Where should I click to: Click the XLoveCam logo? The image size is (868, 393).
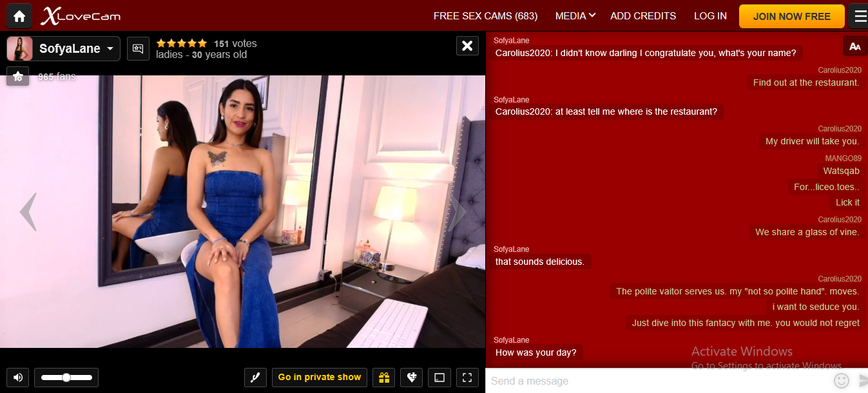[x=80, y=16]
